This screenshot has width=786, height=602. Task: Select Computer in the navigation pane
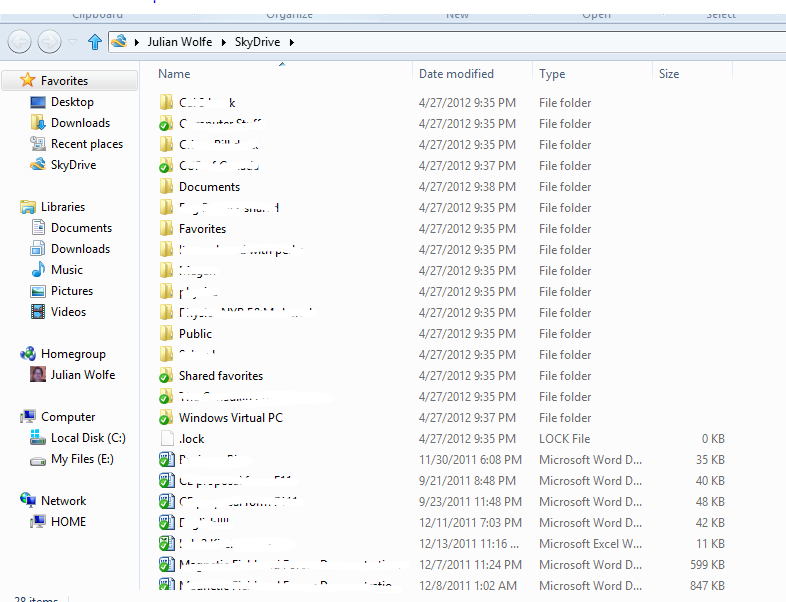coord(68,417)
